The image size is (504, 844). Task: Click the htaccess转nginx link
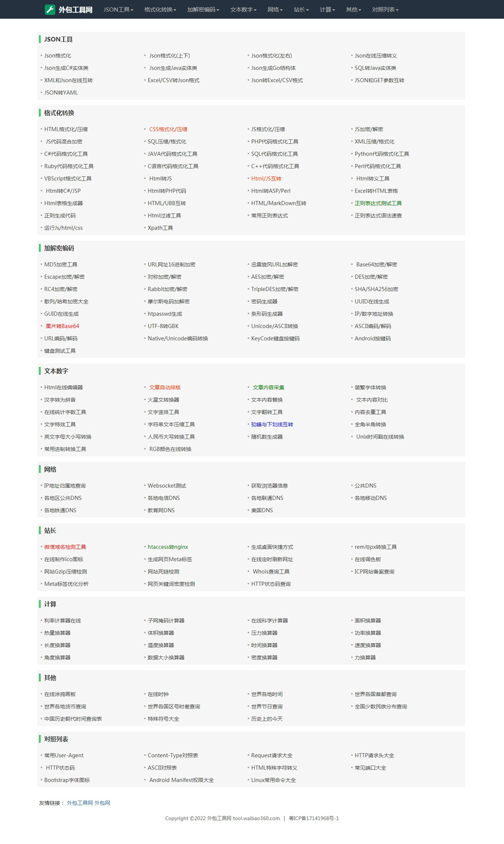168,547
